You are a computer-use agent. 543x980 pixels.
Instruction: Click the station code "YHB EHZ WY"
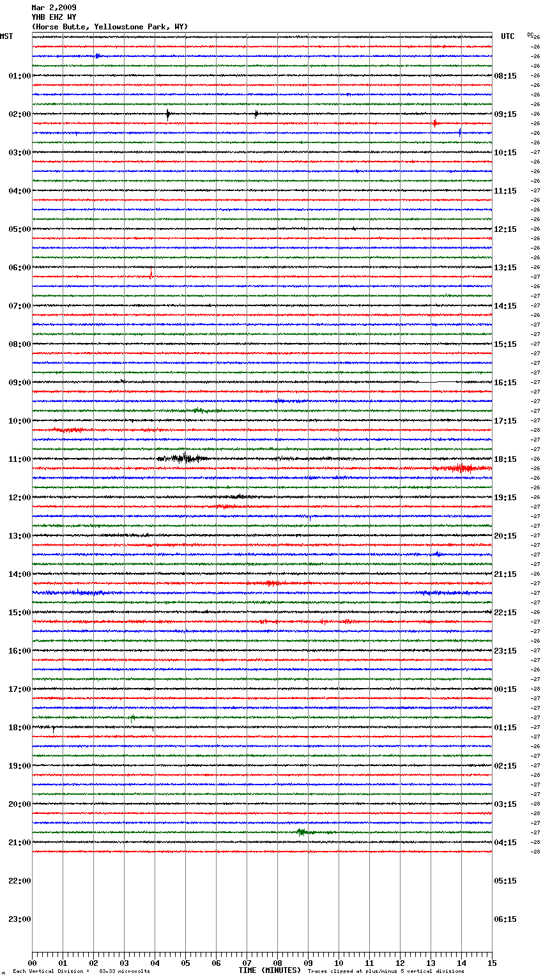click(54, 17)
